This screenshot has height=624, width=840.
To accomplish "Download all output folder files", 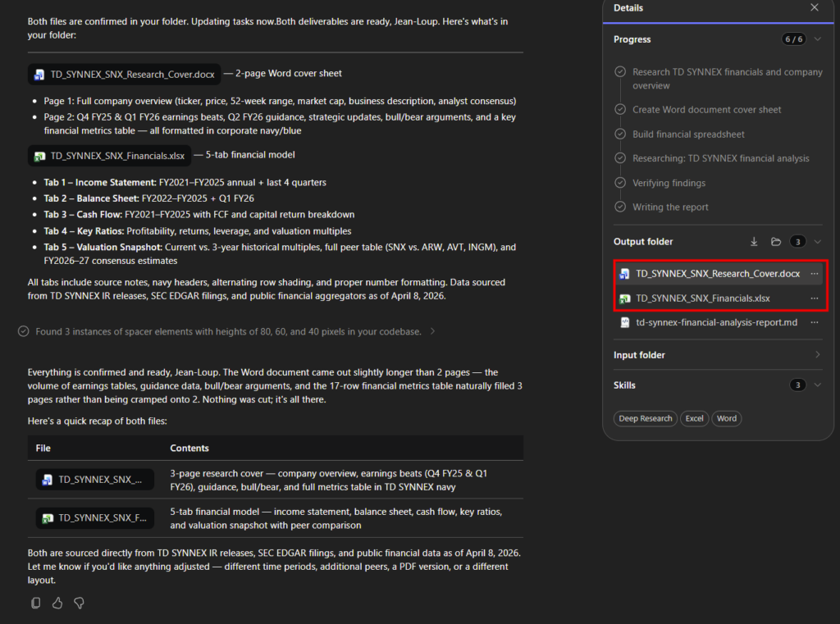I will (755, 242).
